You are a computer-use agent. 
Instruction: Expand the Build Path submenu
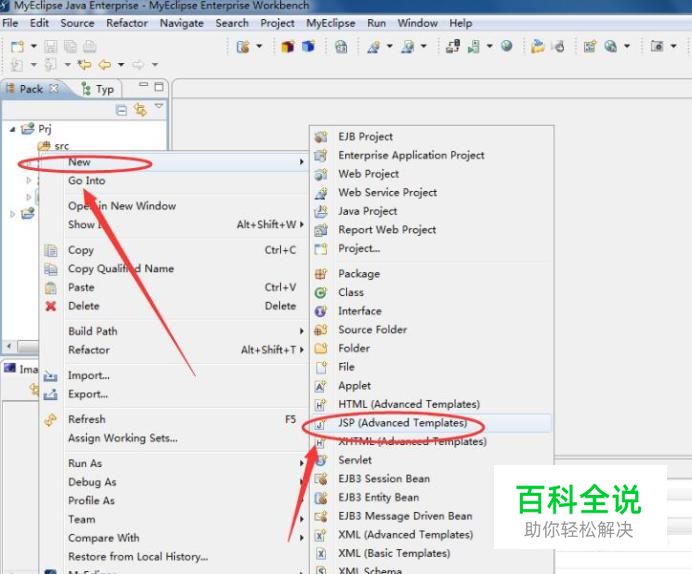(174, 331)
